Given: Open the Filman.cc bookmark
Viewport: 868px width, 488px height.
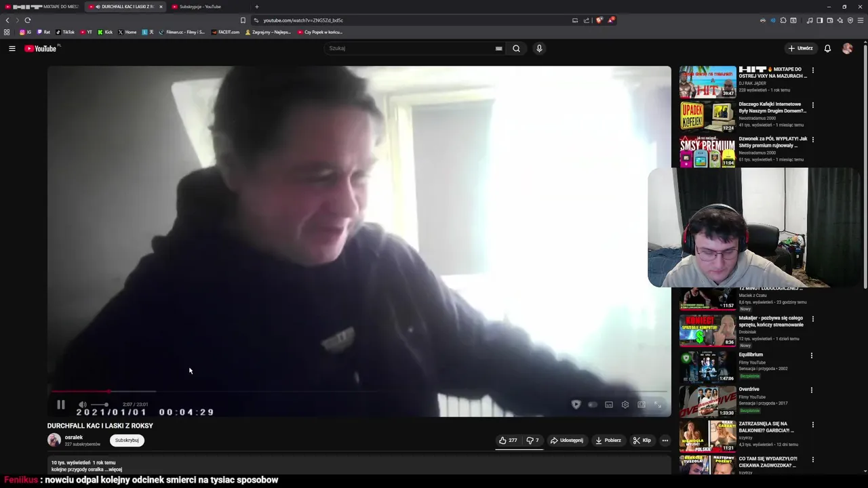Looking at the screenshot, I should [x=182, y=32].
